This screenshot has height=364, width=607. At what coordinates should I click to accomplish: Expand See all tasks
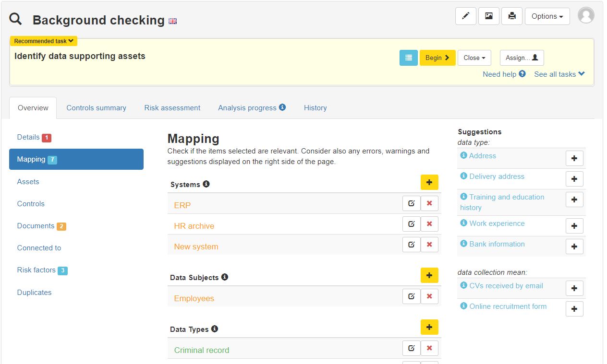[559, 74]
